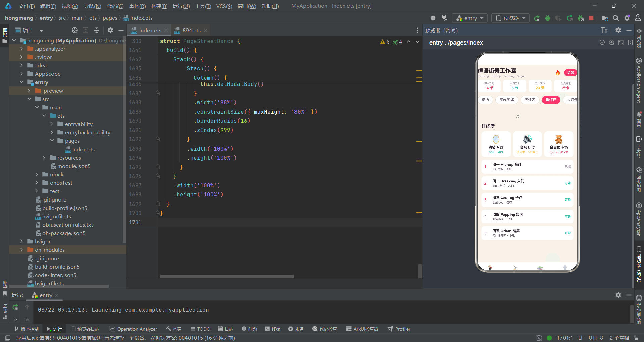This screenshot has height=342, width=644.
Task: Toggle the TODO tool window
Action: click(200, 329)
